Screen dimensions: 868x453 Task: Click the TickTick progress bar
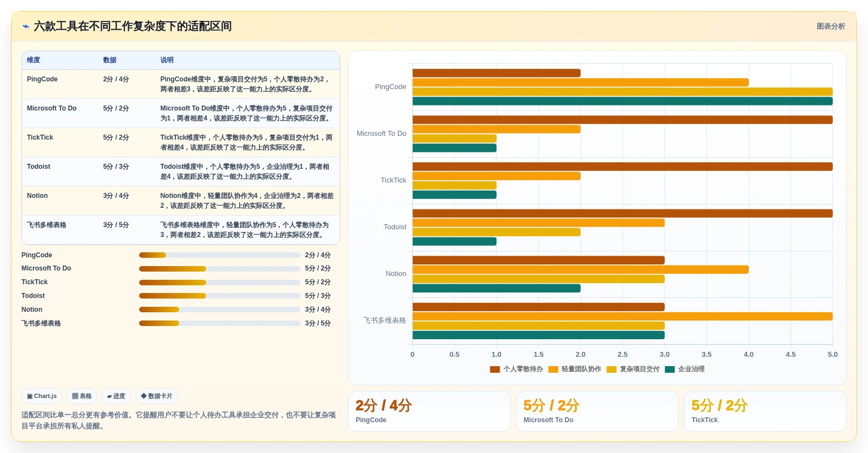[x=219, y=283]
